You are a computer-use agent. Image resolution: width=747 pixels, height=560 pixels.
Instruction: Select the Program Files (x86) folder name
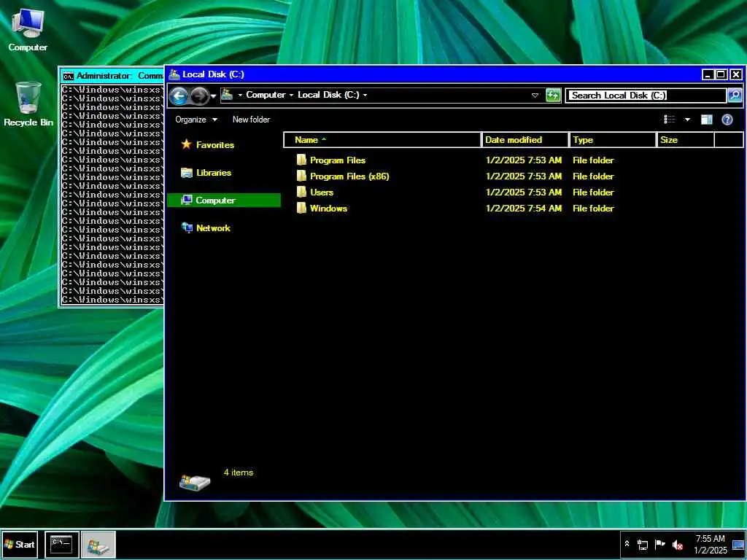349,176
